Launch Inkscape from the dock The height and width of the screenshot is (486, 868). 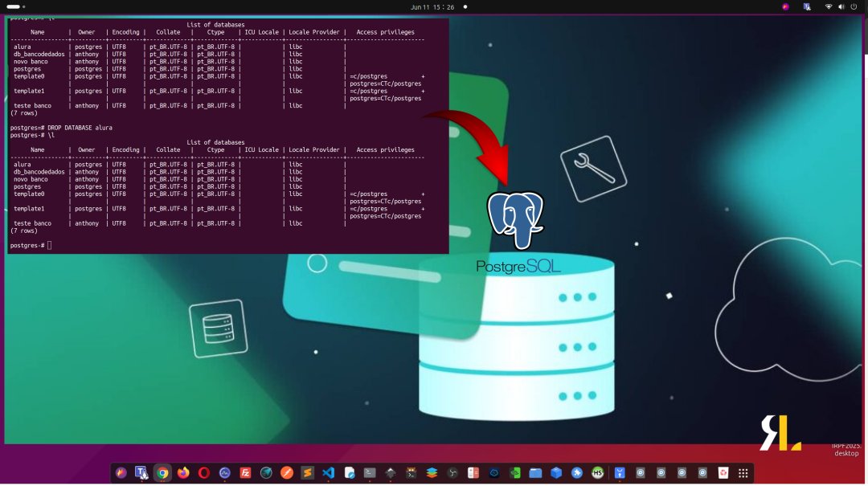(x=391, y=473)
